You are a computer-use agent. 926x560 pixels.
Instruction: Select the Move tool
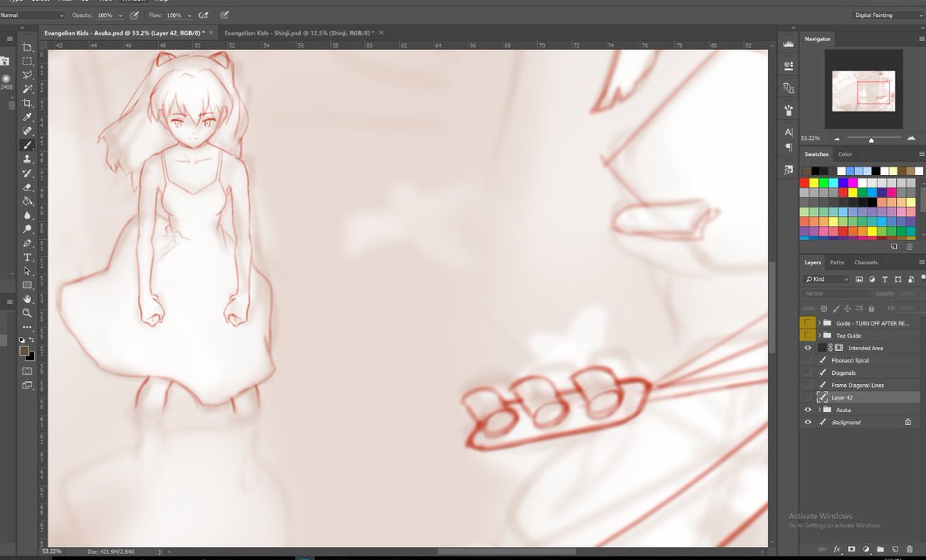coord(27,48)
